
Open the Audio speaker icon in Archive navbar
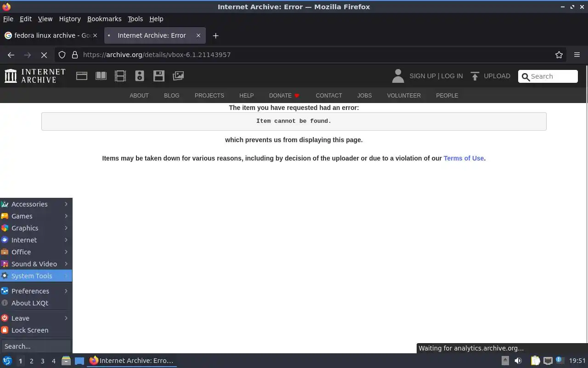click(140, 76)
